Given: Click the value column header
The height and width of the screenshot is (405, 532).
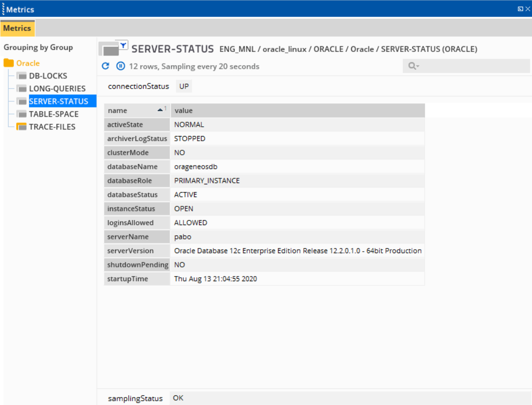Looking at the screenshot, I should (x=297, y=111).
